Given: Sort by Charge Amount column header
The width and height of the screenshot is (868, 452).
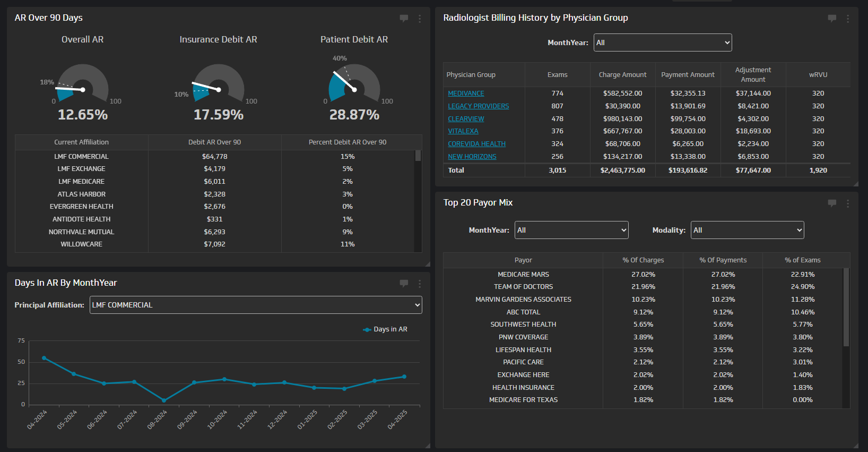Looking at the screenshot, I should (x=623, y=75).
